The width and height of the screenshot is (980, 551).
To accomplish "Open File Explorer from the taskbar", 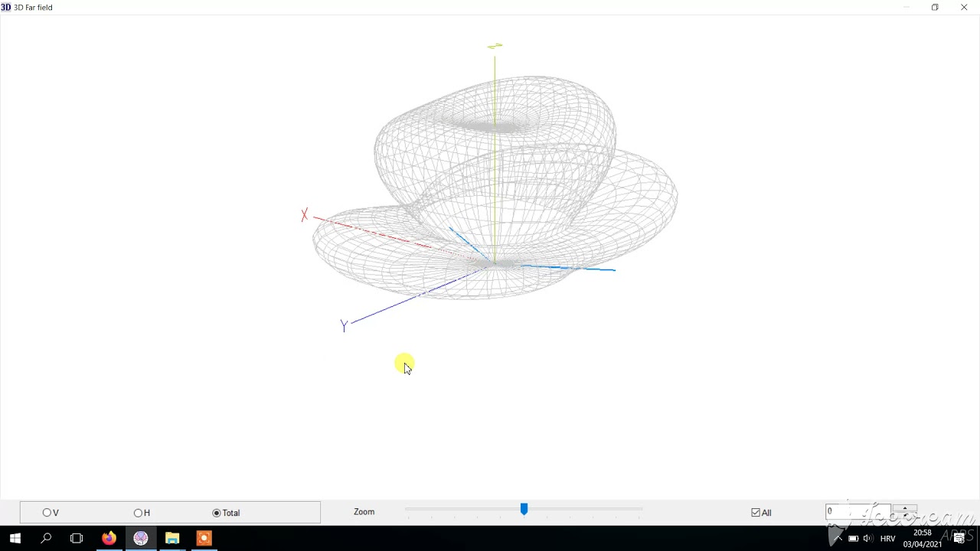I will tap(171, 539).
